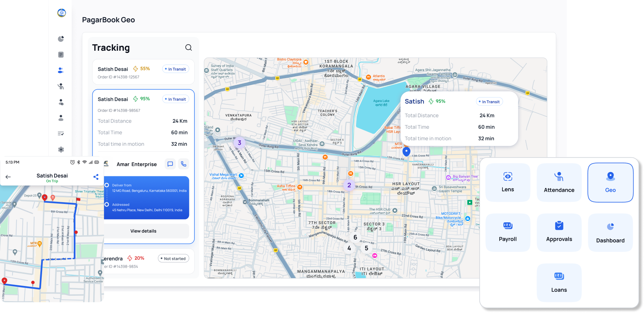Open the Dashboard tile
644x313 pixels.
point(611,232)
